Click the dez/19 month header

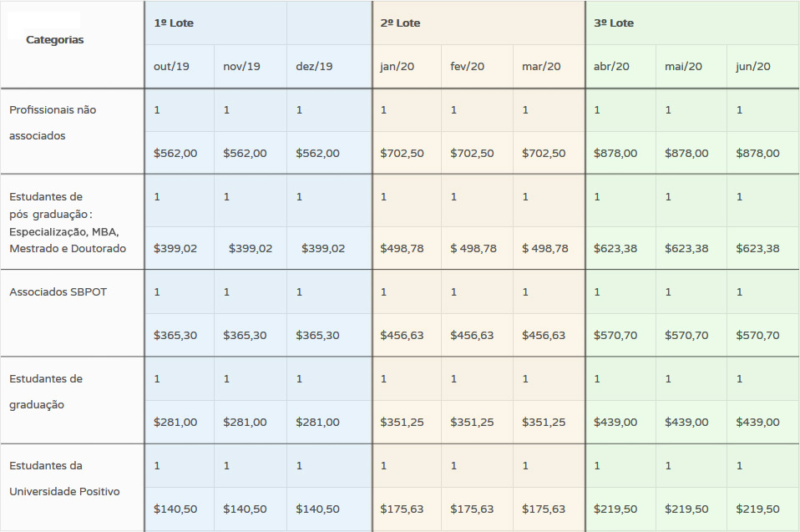click(x=314, y=66)
